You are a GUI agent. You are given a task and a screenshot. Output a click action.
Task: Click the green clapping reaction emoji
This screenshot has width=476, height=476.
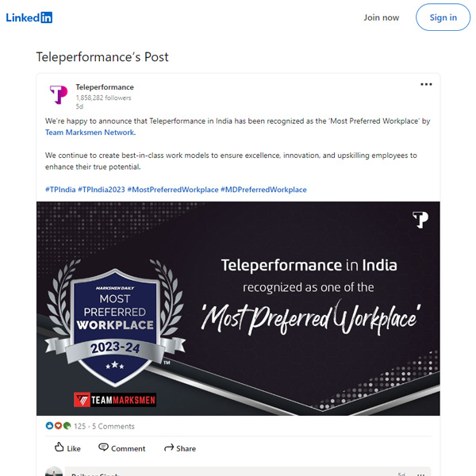pos(67,425)
